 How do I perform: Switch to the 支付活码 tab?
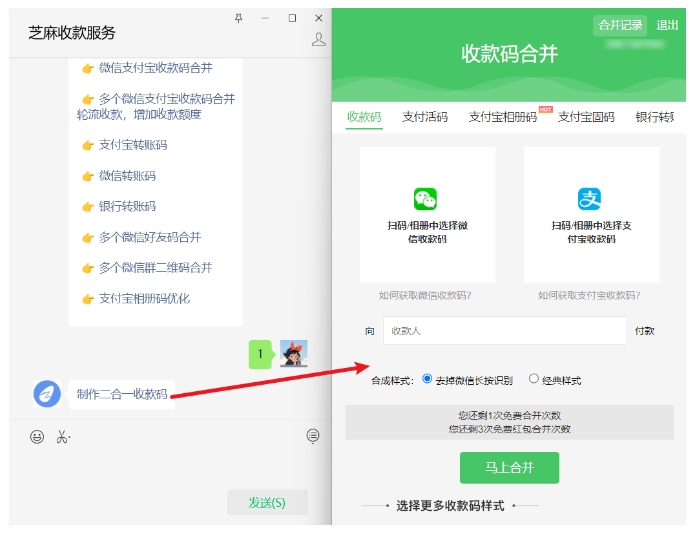(x=425, y=117)
